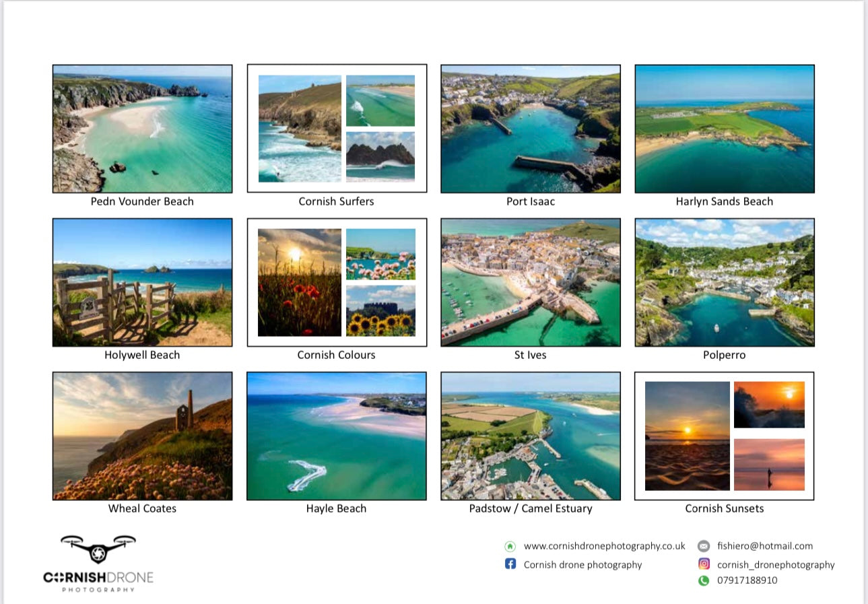Screen dimensions: 868x604
Task: Click the green WhatsApp phone icon
Action: (704, 580)
